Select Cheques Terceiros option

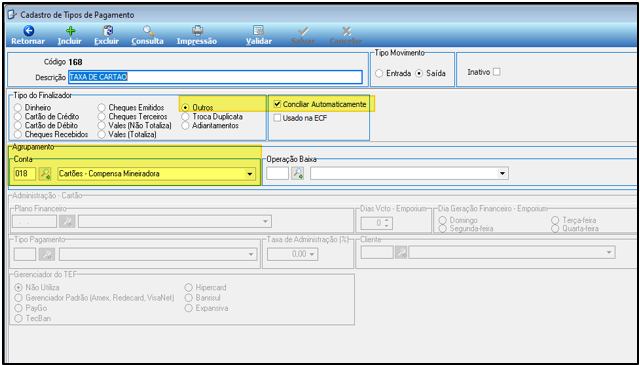101,117
